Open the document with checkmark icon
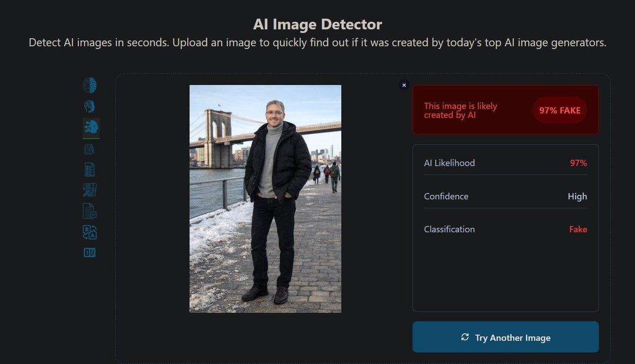This screenshot has width=635, height=364. coord(89,211)
